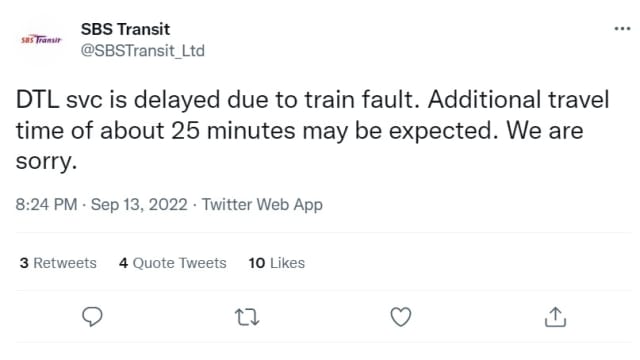640x360 pixels.
Task: Open the @SBSTransit_Ltd handle link
Action: click(143, 51)
